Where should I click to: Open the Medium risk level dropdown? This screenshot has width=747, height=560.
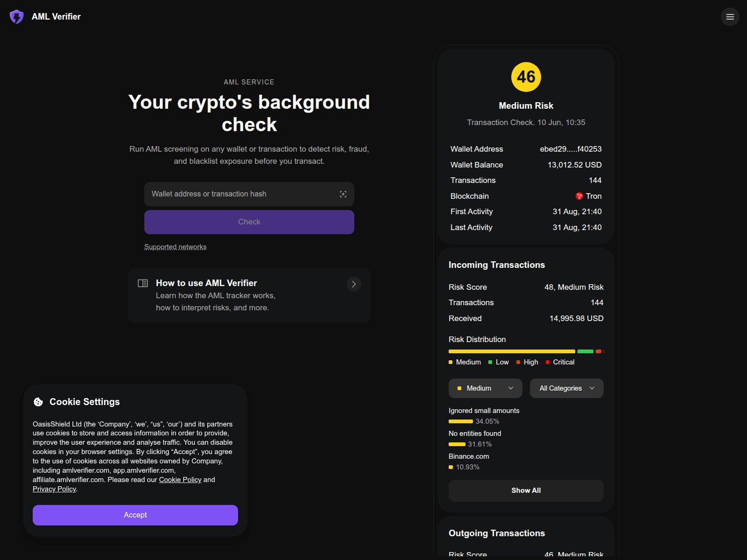pos(485,388)
